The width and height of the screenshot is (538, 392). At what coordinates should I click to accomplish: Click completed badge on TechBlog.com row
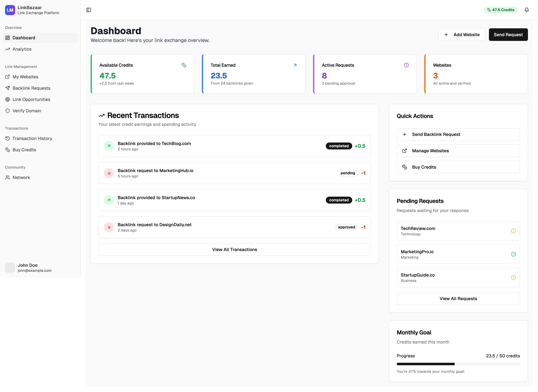coord(339,146)
